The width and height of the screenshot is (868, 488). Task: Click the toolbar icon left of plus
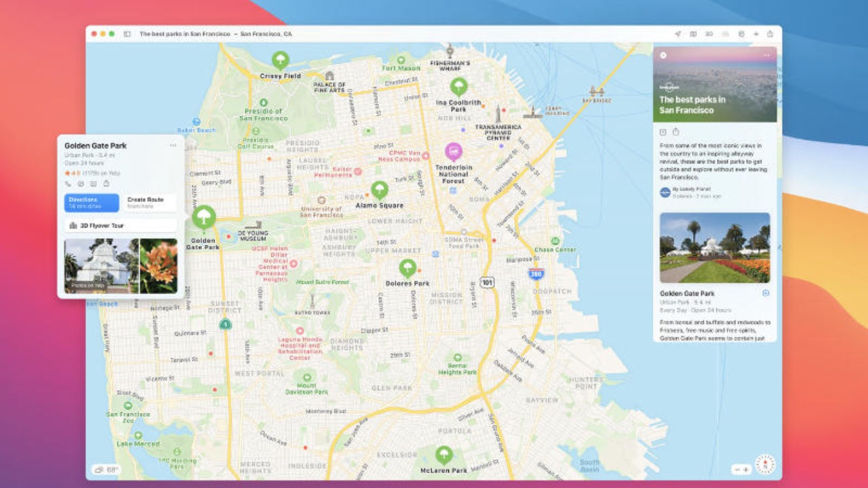click(741, 34)
